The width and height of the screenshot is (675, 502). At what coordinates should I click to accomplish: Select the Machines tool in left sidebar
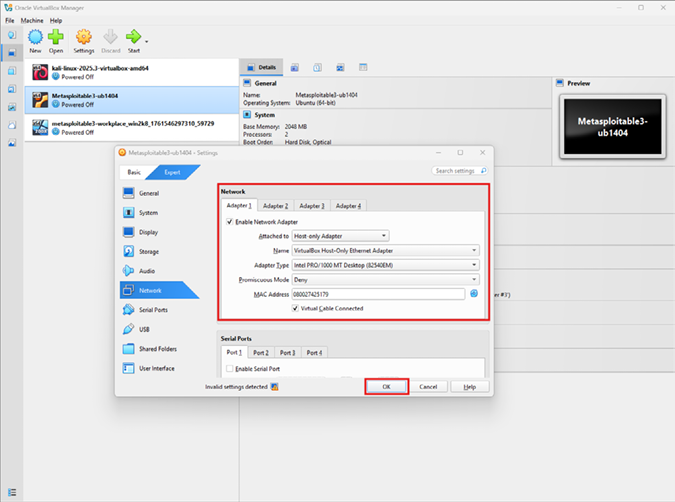tap(12, 53)
